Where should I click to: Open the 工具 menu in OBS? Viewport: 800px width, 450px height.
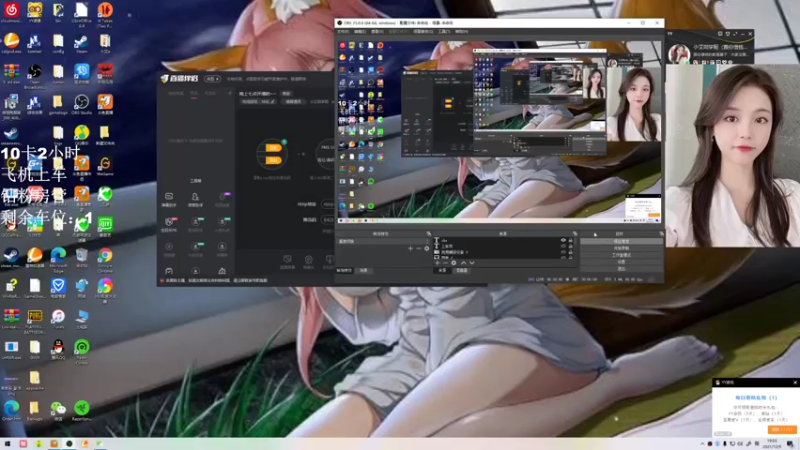[444, 31]
